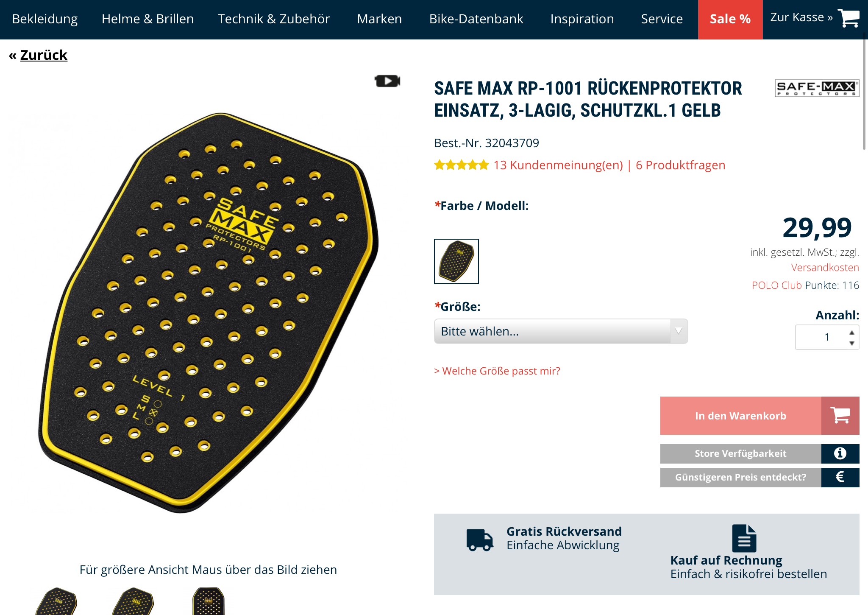Click the dropdown arrow of the size selector
868x615 pixels.
pyautogui.click(x=679, y=331)
